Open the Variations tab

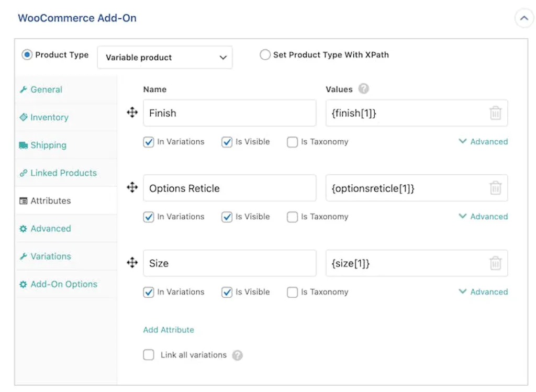(x=66, y=256)
